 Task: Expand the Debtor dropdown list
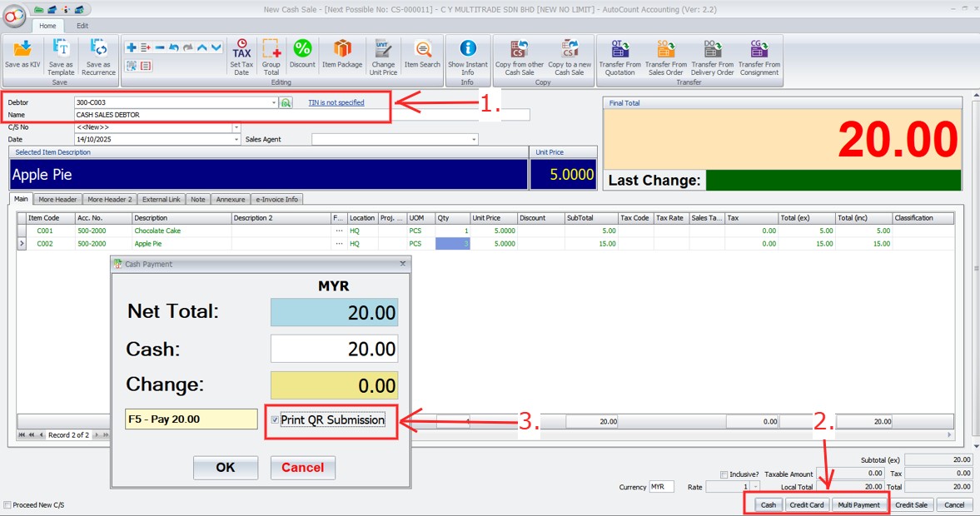pos(274,103)
